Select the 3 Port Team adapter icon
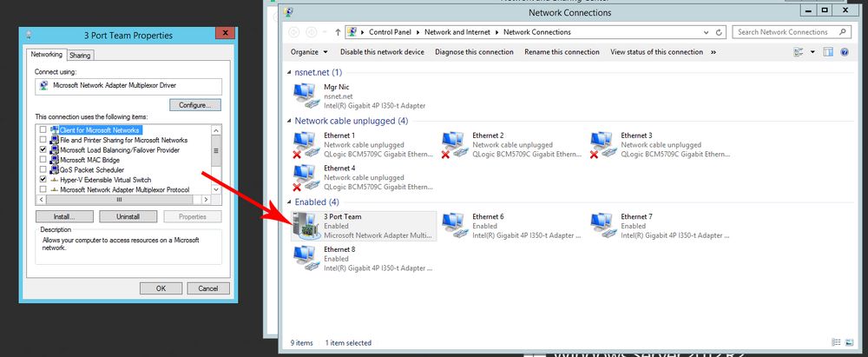868x357 pixels. tap(306, 226)
